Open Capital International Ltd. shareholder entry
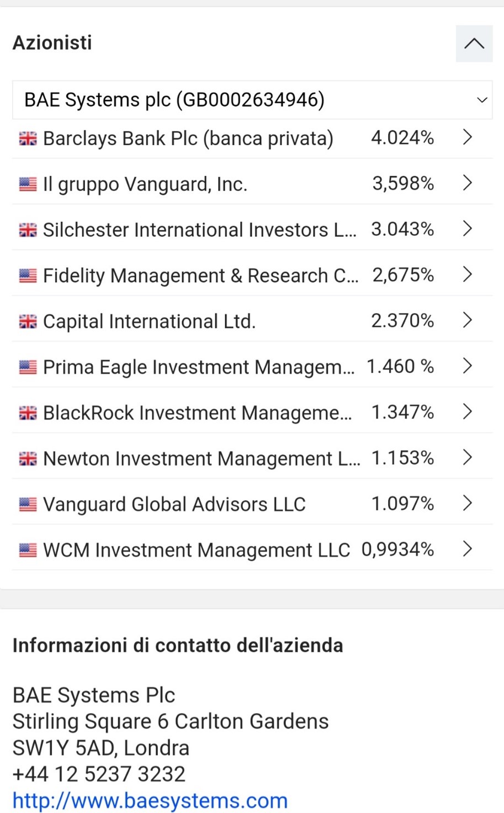 pyautogui.click(x=149, y=321)
